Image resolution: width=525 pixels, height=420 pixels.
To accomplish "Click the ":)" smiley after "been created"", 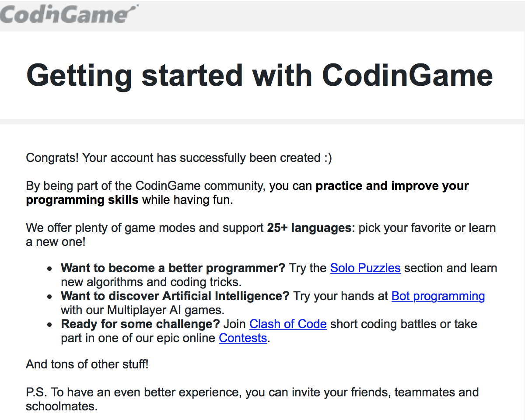I will pos(328,158).
